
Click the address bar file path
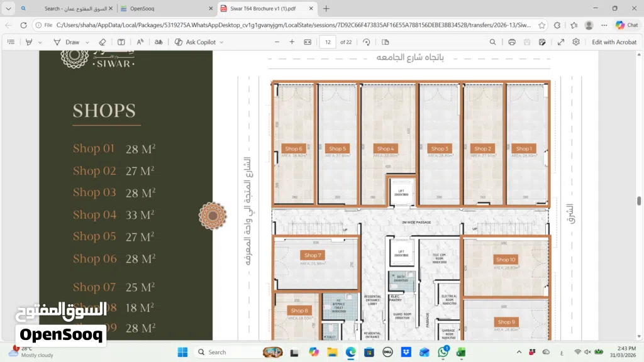tap(294, 25)
